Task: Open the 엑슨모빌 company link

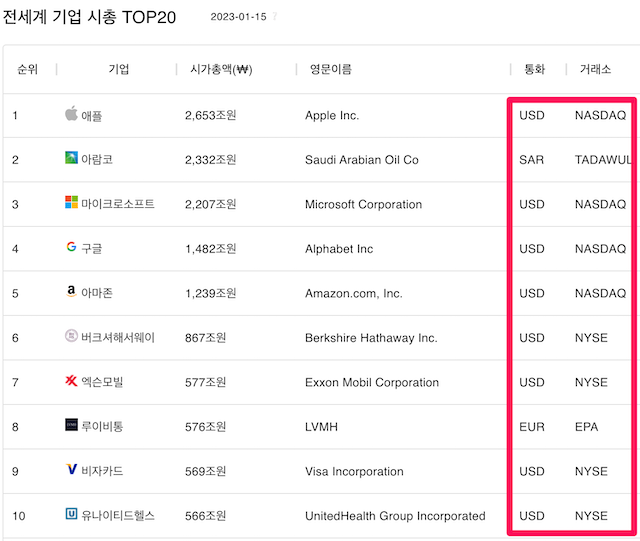Action: tap(102, 382)
